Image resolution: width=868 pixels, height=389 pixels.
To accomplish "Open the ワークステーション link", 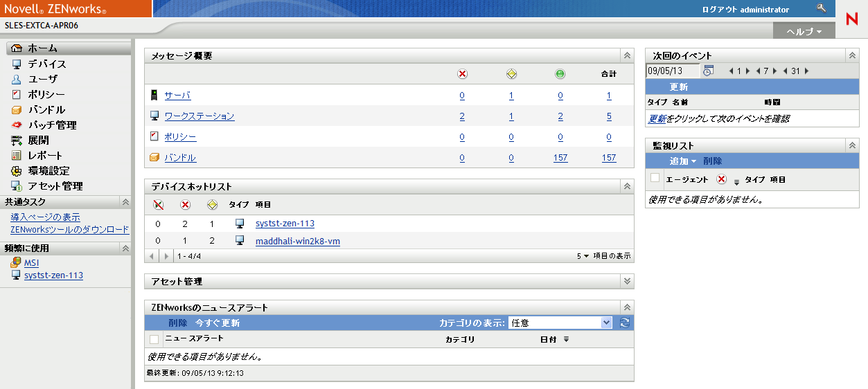I will pos(200,116).
